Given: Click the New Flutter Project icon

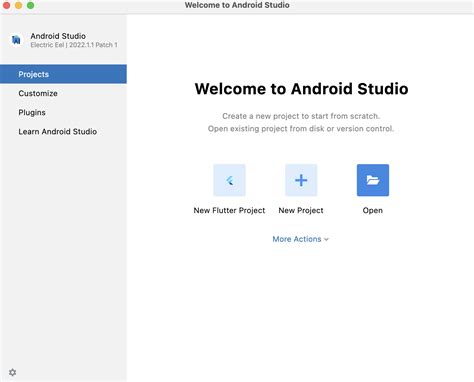Looking at the screenshot, I should tap(229, 180).
